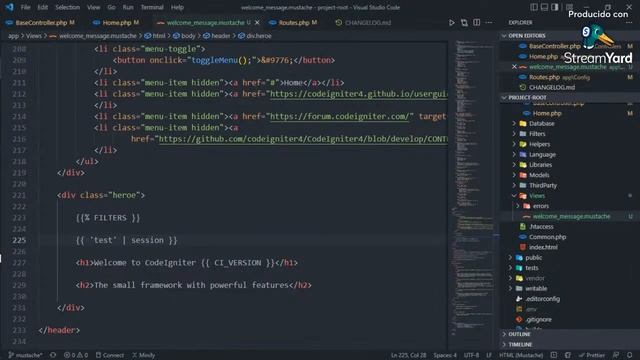640x360 pixels.
Task: Switch to the Routes.php tab
Action: (x=293, y=23)
